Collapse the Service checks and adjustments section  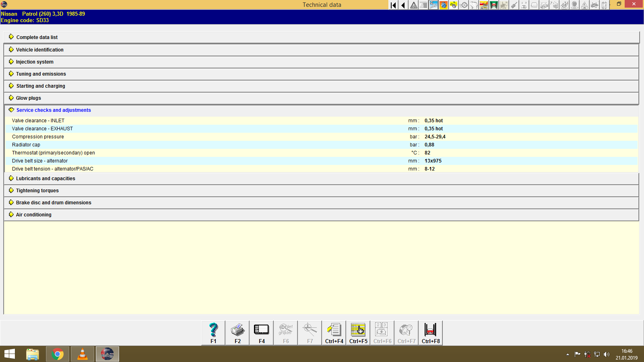(x=54, y=110)
